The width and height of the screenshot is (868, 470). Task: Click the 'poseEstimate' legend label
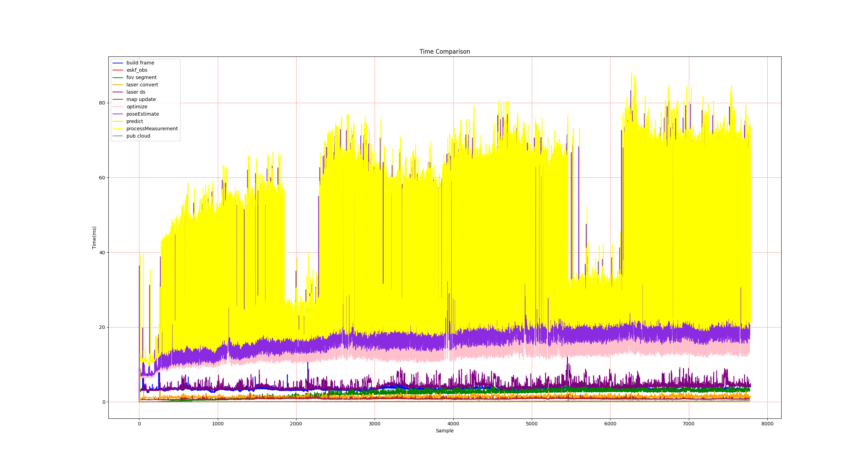coord(143,114)
